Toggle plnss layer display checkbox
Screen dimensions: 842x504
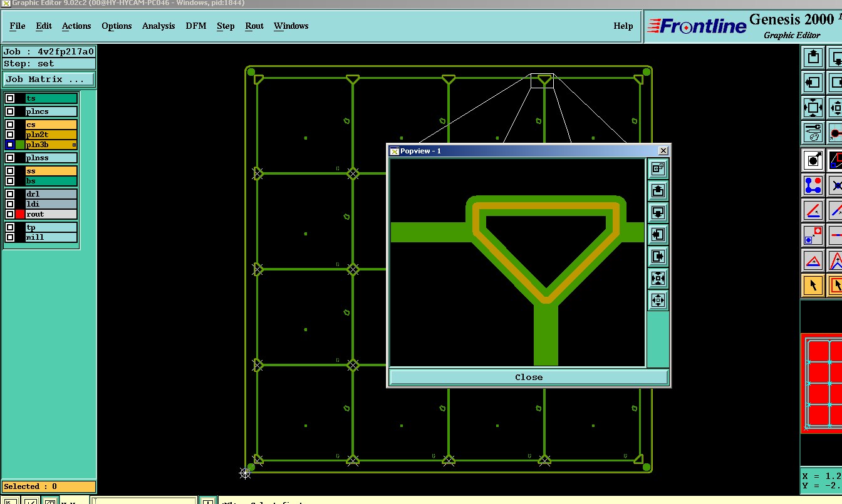click(10, 158)
